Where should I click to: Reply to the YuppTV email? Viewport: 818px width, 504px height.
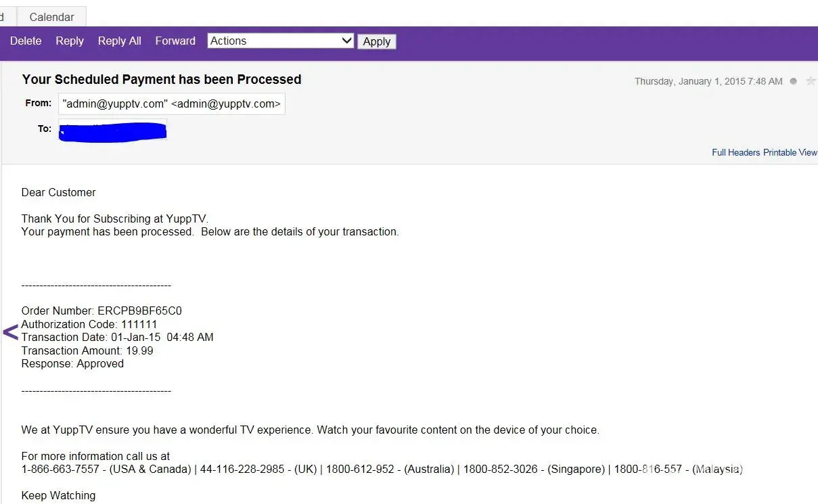tap(70, 41)
